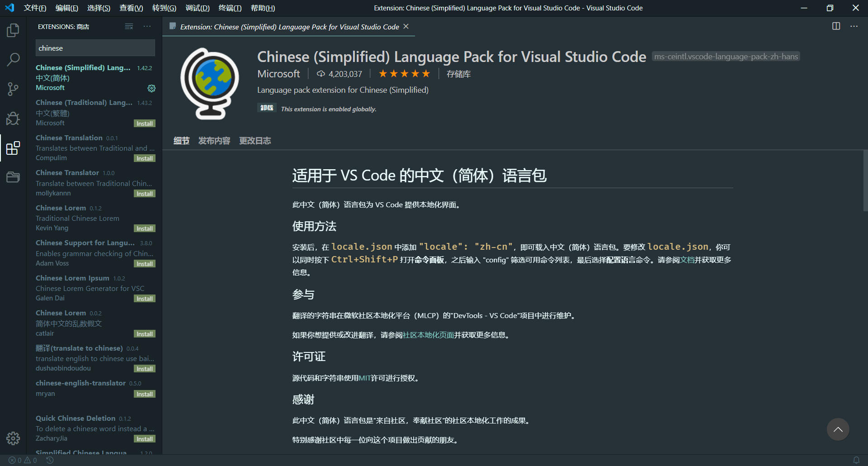This screenshot has height=466, width=868.
Task: Maximize or restore the VS Code window
Action: (x=830, y=8)
